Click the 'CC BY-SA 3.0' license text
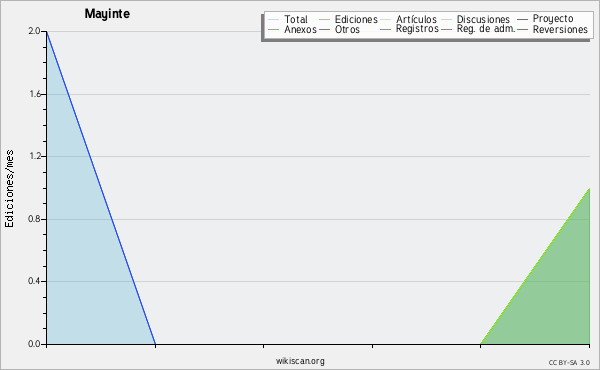Screen dimensions: 600x370 pos(569,362)
